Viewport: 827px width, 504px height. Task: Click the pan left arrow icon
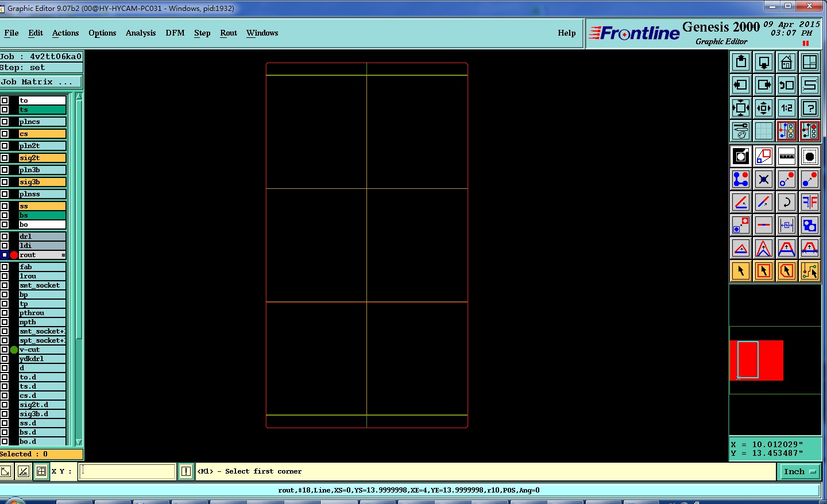pos(741,85)
